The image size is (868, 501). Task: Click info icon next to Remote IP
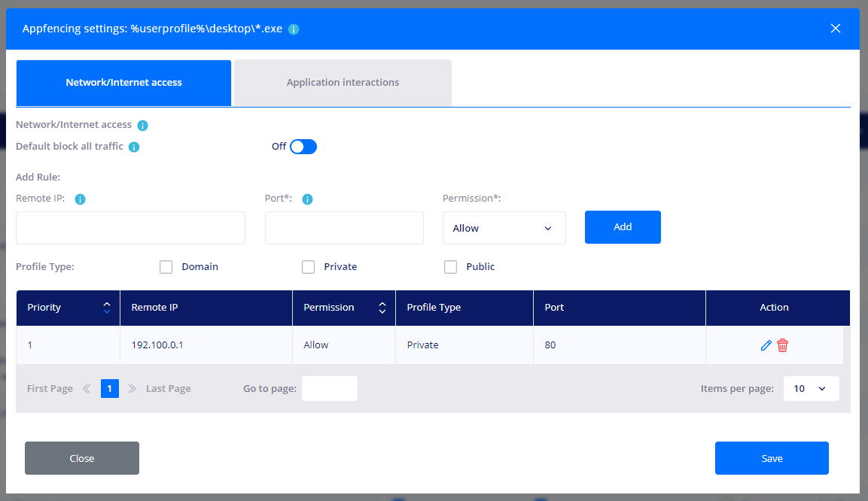(x=80, y=199)
